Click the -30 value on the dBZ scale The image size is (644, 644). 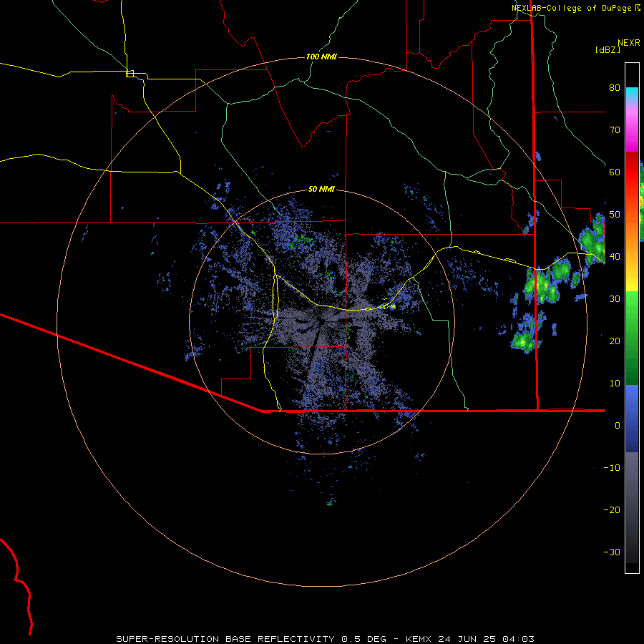click(612, 552)
